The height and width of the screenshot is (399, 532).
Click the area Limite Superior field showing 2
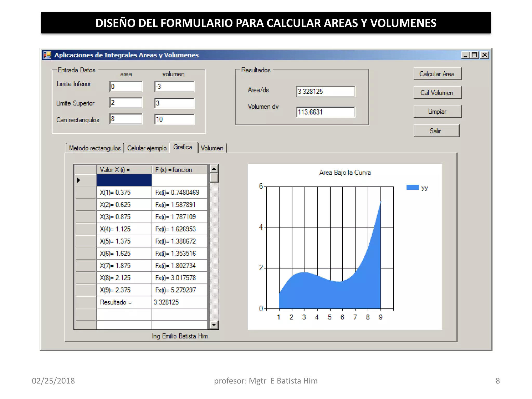coord(126,103)
